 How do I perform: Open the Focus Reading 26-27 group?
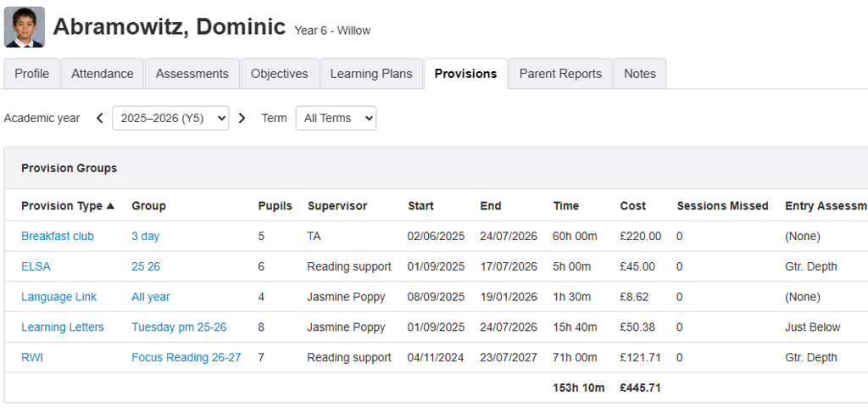point(186,358)
